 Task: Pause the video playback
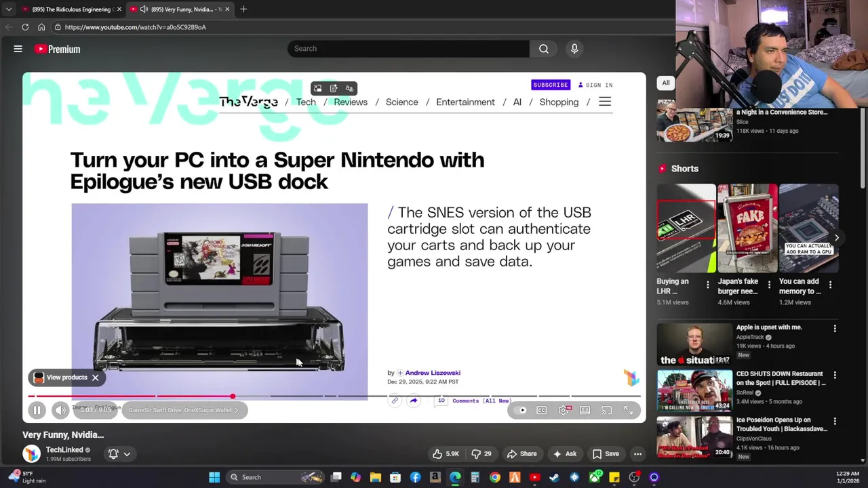point(37,410)
